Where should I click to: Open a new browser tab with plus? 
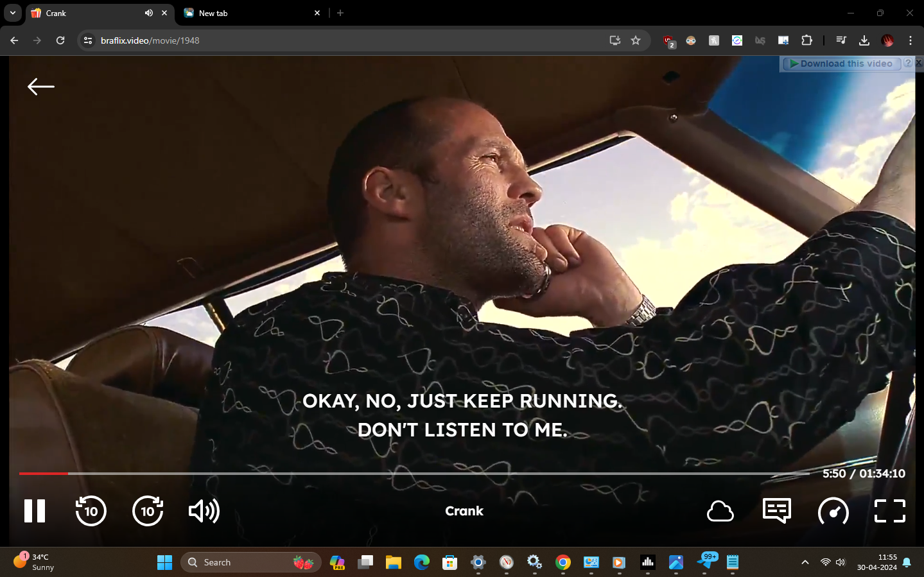340,13
